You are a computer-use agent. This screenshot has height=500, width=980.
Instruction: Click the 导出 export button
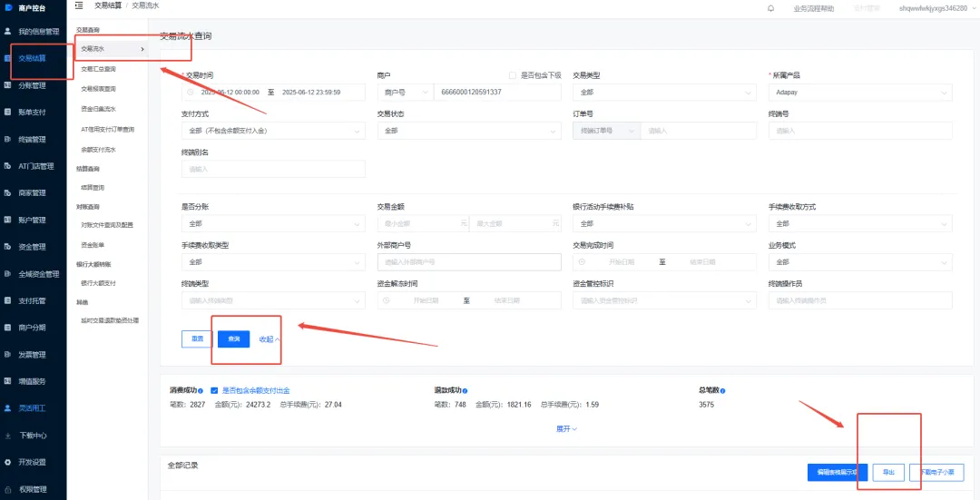coord(888,472)
